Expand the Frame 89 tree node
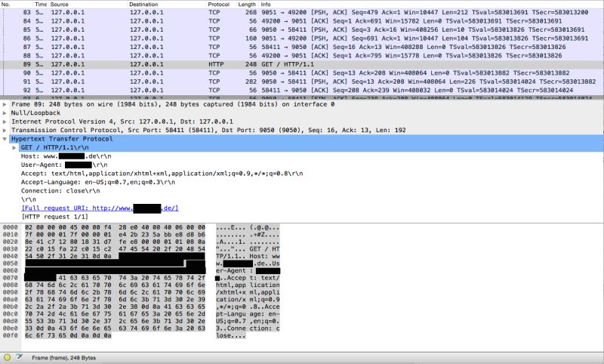Screen dimensions: 604x364 [5, 104]
